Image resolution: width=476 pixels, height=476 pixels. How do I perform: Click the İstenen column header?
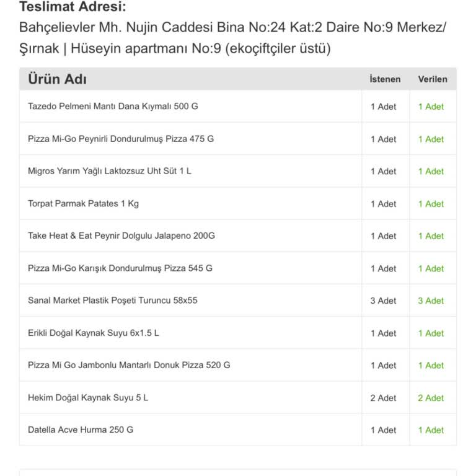coord(385,79)
